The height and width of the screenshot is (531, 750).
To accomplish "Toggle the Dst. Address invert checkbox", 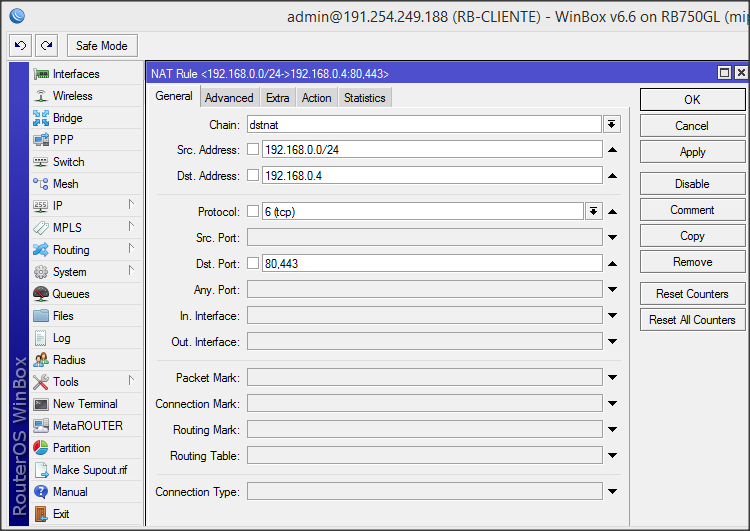I will click(x=253, y=175).
